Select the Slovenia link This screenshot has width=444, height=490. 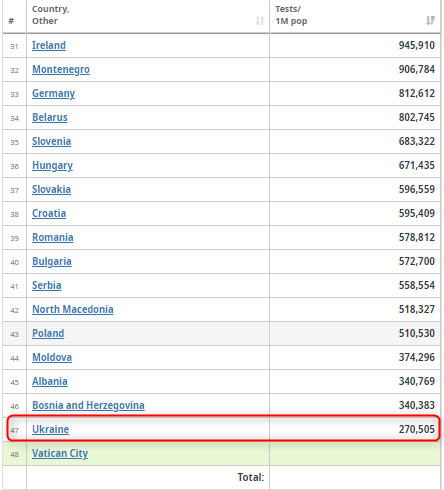(x=52, y=141)
